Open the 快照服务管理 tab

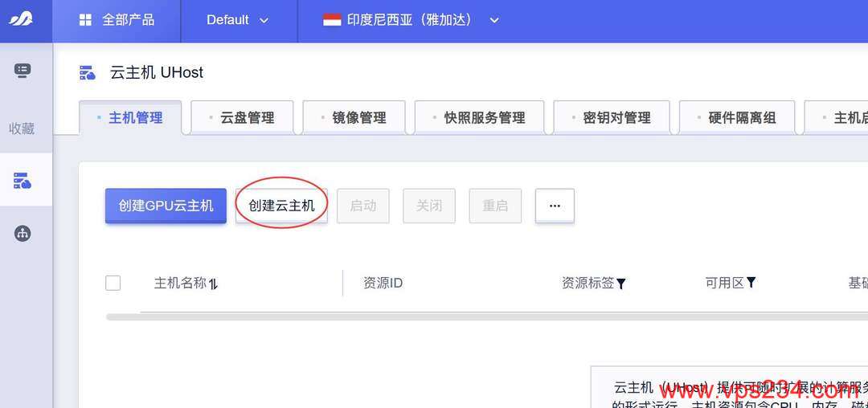click(484, 118)
